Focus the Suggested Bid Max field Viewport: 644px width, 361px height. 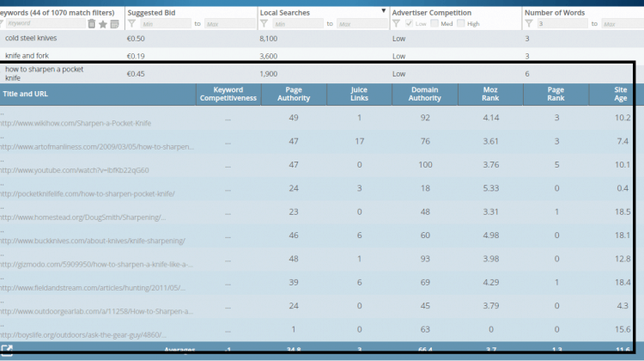pyautogui.click(x=230, y=24)
